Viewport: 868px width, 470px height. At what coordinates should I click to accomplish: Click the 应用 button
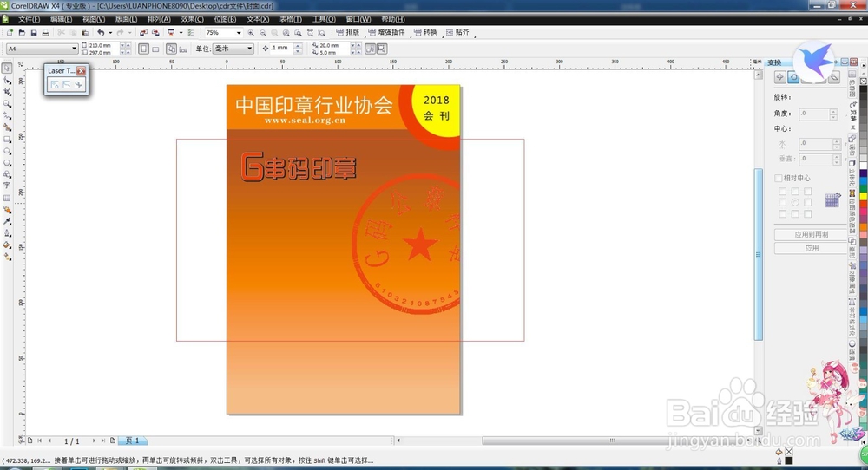(811, 248)
